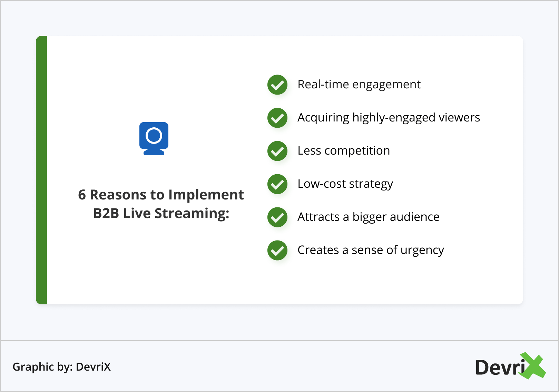Screen dimensions: 559x392
Task: Click the B2B Live Streaming title line
Action: [161, 213]
